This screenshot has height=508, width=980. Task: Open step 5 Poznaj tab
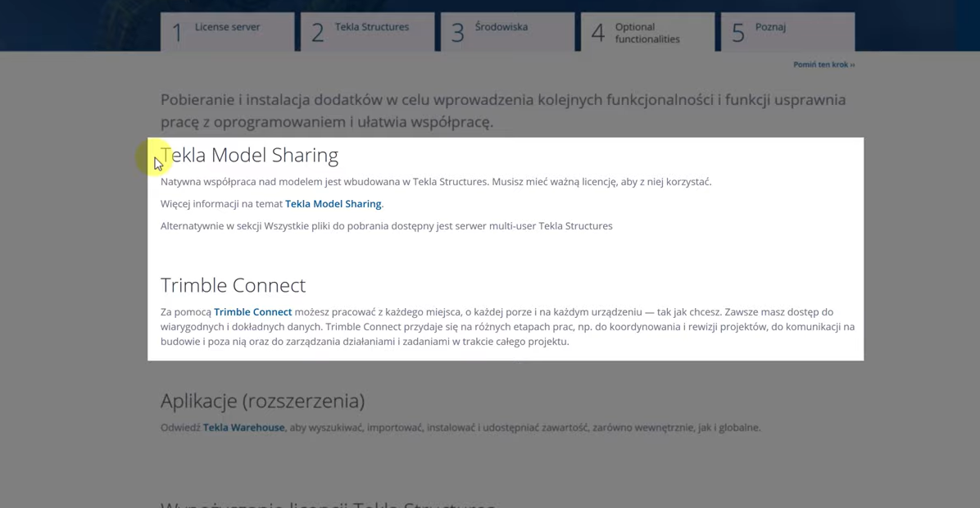click(x=787, y=31)
